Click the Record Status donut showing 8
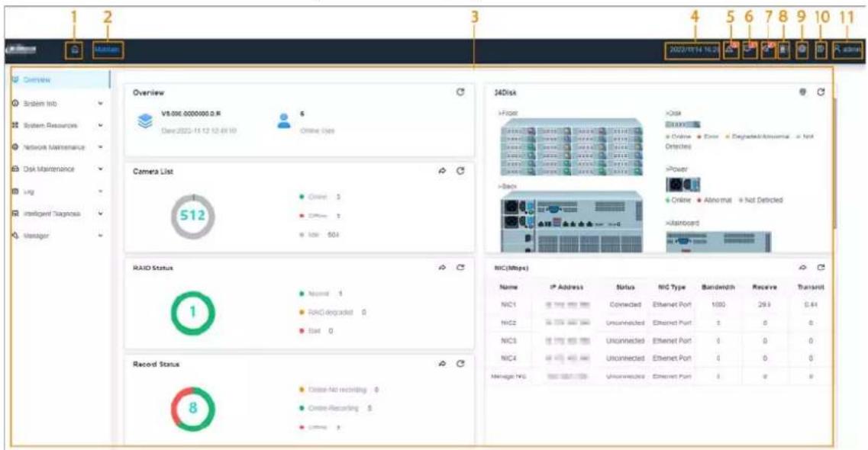This screenshot has width=868, height=450. (192, 409)
